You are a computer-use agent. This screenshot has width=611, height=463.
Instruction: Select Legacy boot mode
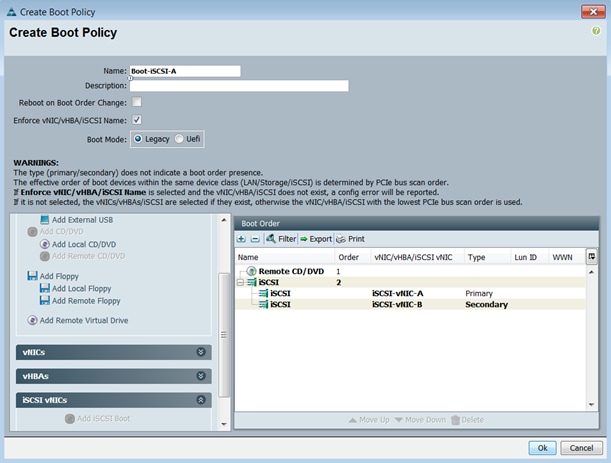point(137,139)
